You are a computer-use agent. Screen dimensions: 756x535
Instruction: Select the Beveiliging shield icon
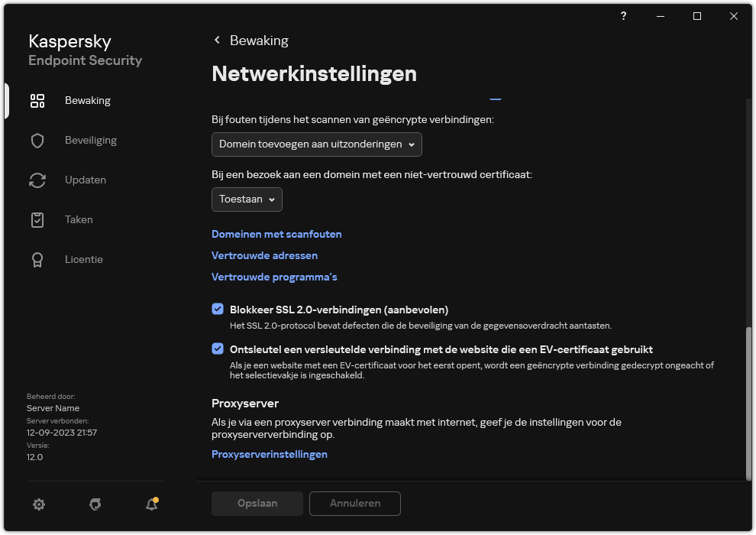(37, 140)
